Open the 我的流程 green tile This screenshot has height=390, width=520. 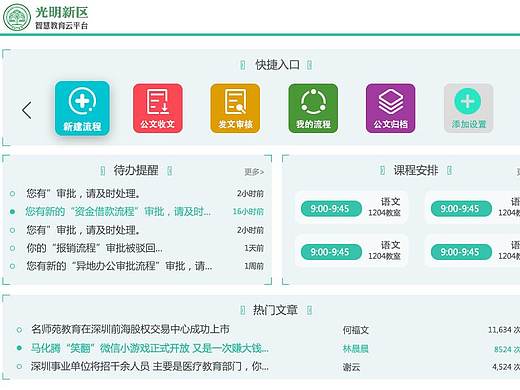coord(313,108)
